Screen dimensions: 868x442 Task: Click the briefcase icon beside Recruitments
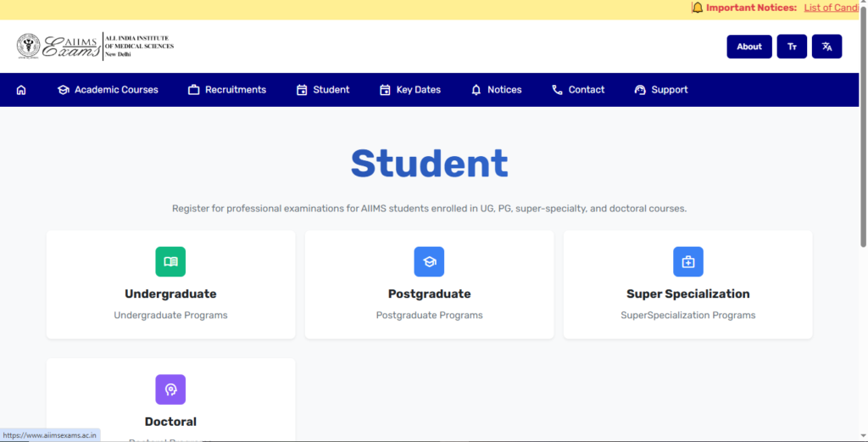pyautogui.click(x=193, y=90)
